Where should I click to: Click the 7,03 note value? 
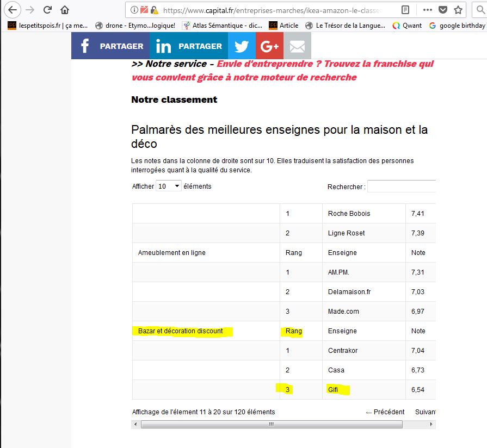418,291
